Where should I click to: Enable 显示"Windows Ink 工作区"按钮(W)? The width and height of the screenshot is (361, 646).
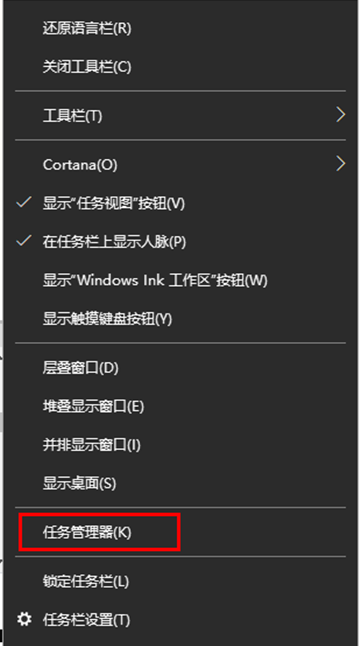click(x=180, y=280)
